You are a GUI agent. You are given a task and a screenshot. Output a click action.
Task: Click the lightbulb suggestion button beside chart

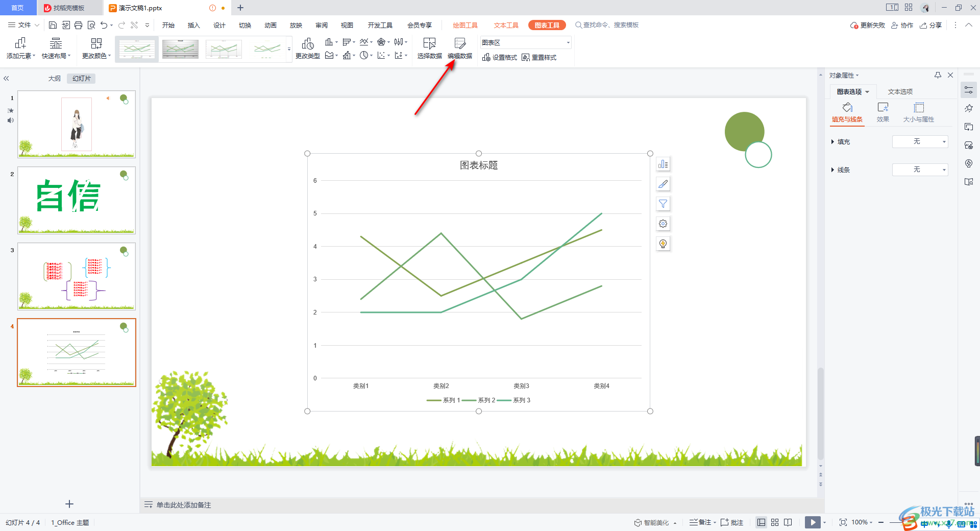pos(663,244)
